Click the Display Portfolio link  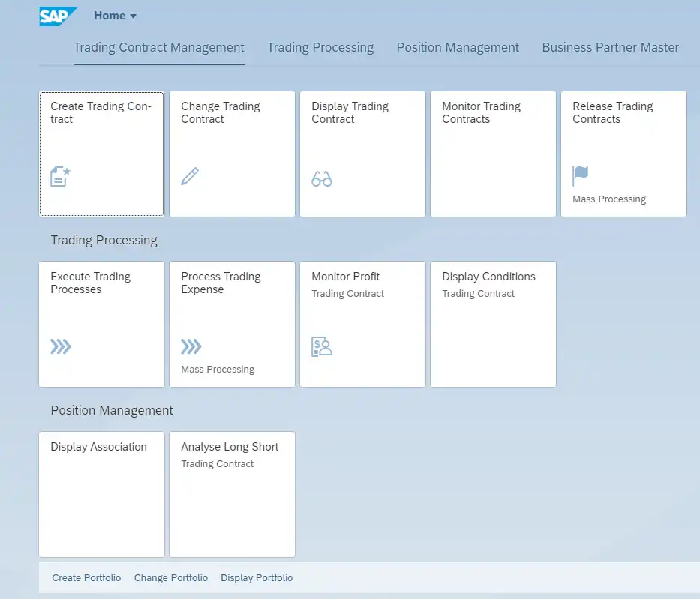coord(257,577)
